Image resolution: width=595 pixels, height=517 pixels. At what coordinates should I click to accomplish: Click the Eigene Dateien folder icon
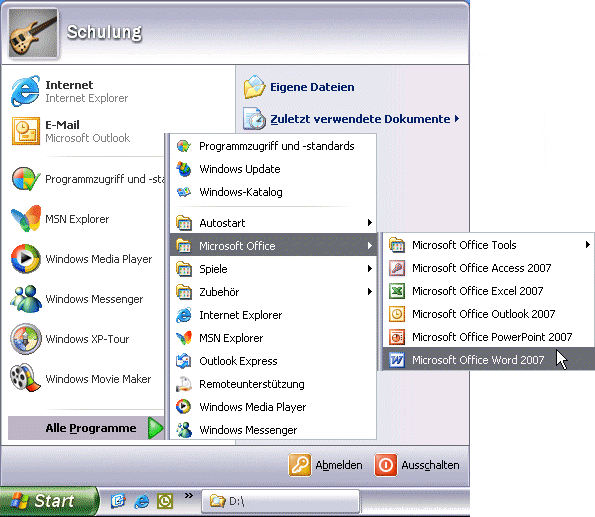pyautogui.click(x=254, y=87)
